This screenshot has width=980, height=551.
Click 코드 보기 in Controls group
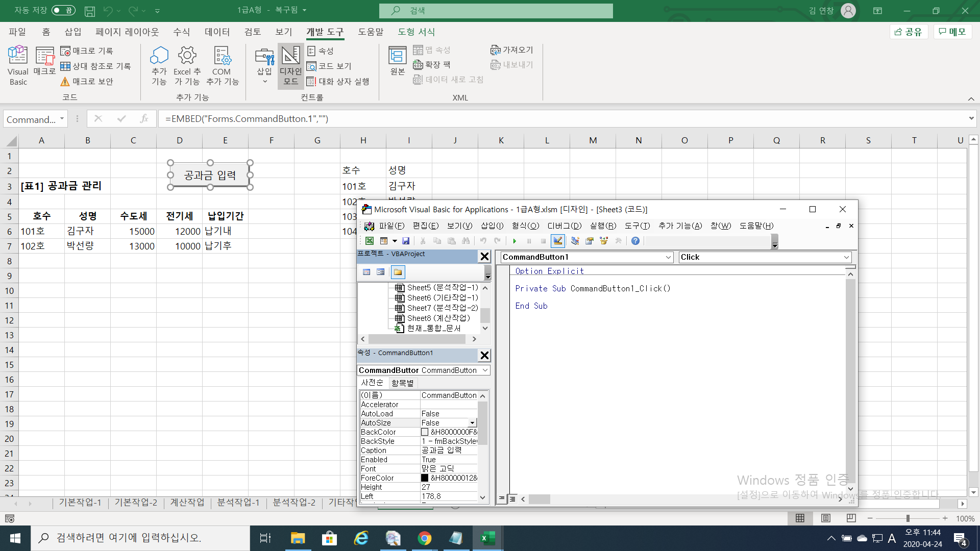pos(329,66)
